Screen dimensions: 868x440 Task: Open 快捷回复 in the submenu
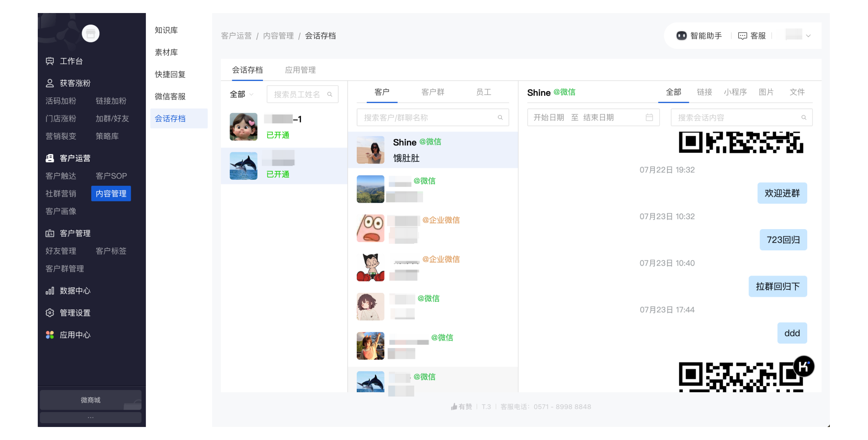click(x=170, y=75)
